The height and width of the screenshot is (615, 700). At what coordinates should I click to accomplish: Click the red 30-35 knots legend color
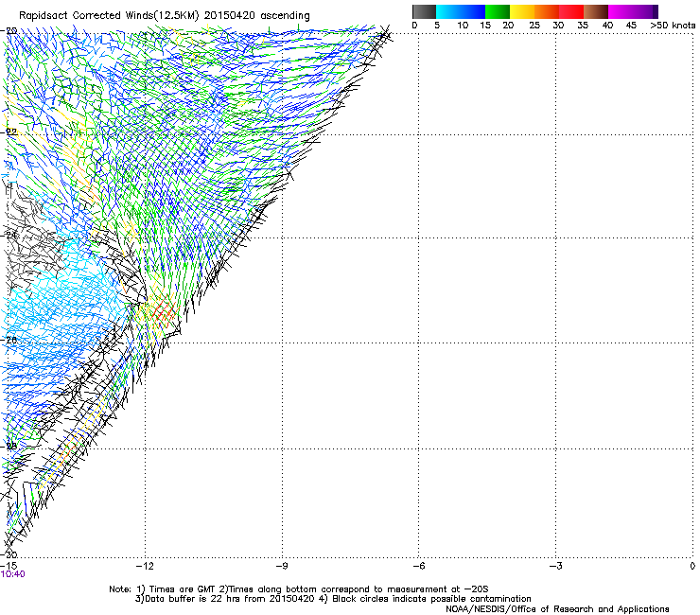(571, 11)
